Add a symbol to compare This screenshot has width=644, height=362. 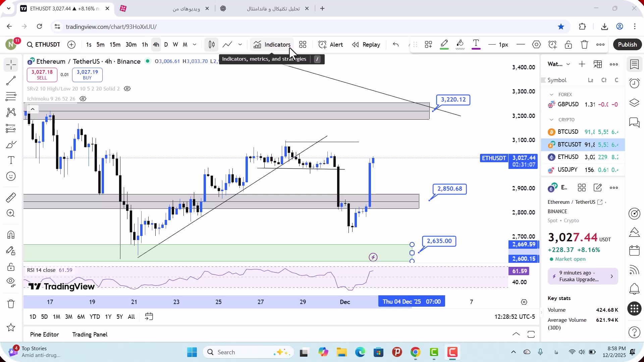click(x=71, y=45)
